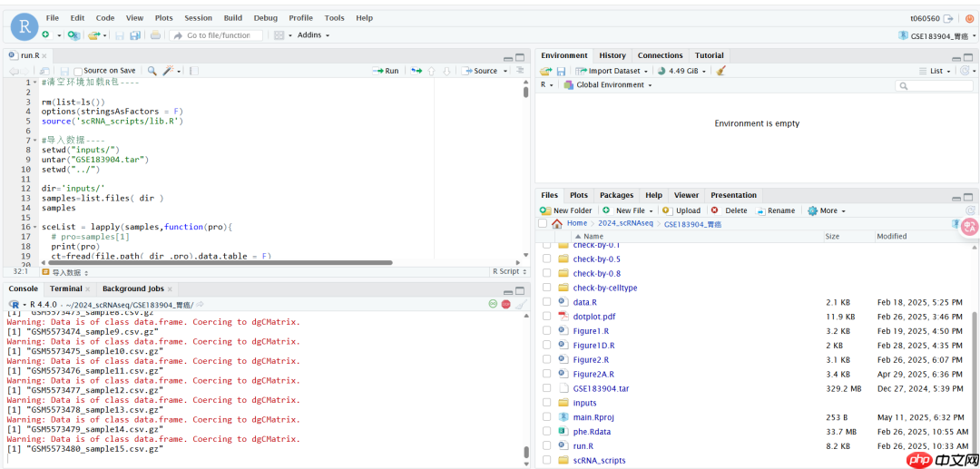
Task: Click the Rename button in Files pane
Action: [x=775, y=210]
